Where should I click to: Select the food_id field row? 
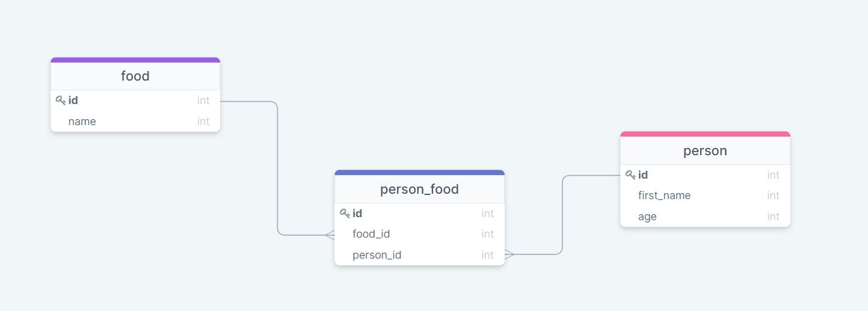[419, 234]
